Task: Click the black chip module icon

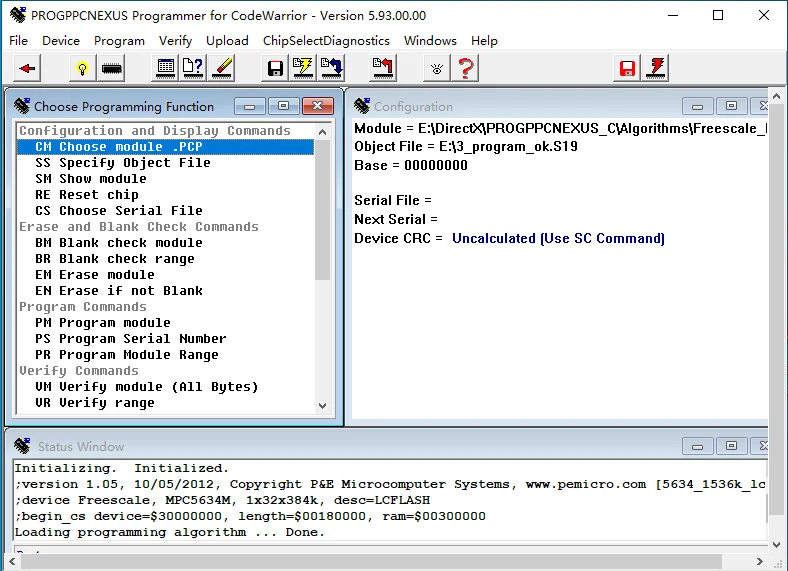Action: [x=112, y=68]
